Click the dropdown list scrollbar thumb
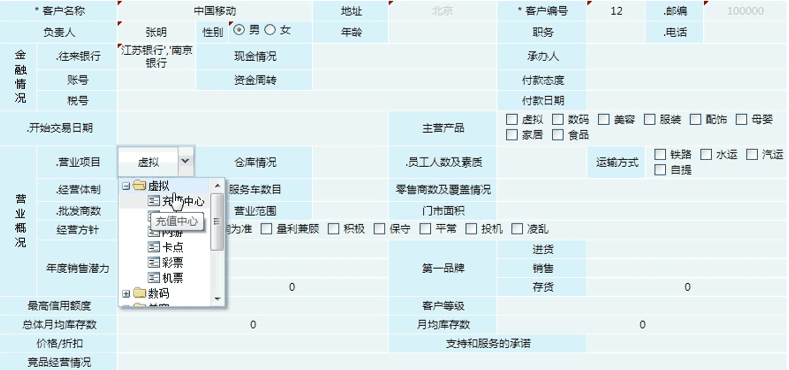This screenshot has height=370, width=789. click(217, 221)
